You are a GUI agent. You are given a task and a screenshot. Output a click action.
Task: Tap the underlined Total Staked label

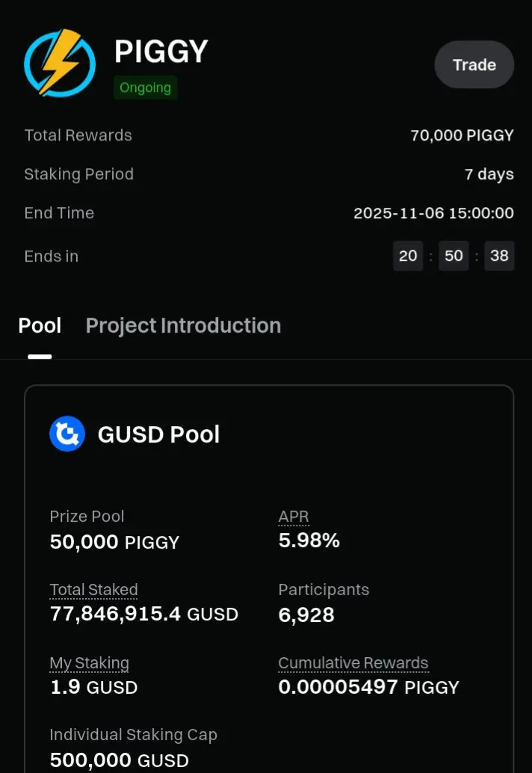[x=93, y=590]
